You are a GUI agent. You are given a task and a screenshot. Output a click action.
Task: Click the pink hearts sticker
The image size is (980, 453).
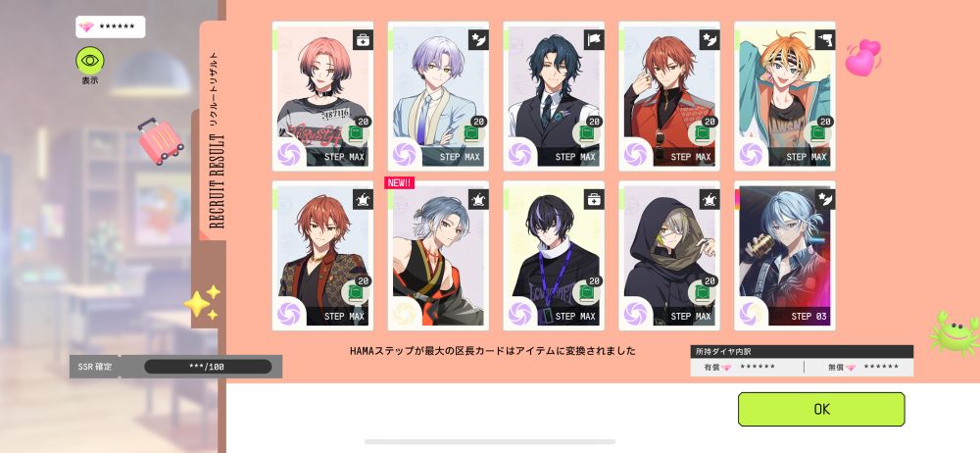coord(862,57)
